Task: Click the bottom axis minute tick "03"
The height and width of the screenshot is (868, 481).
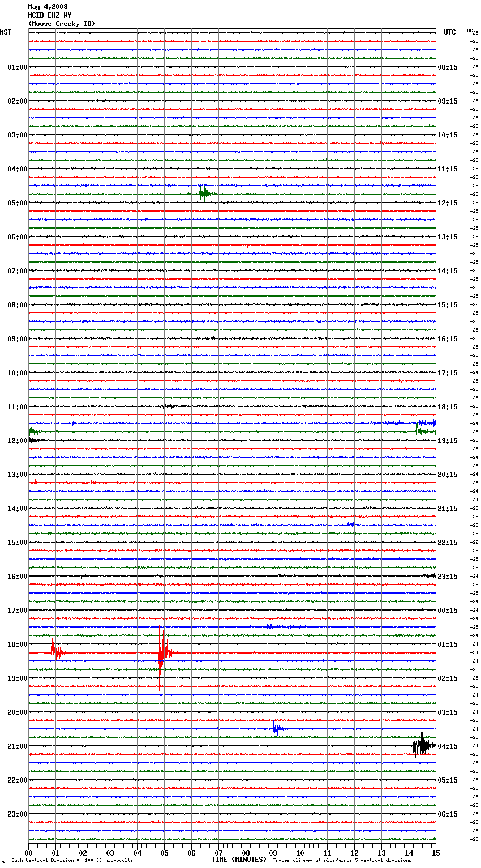Action: (110, 852)
